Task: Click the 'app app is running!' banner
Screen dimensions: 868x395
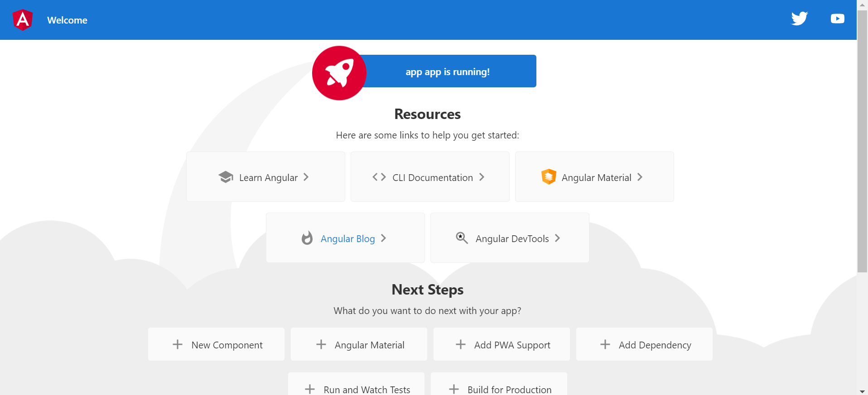Action: click(448, 71)
